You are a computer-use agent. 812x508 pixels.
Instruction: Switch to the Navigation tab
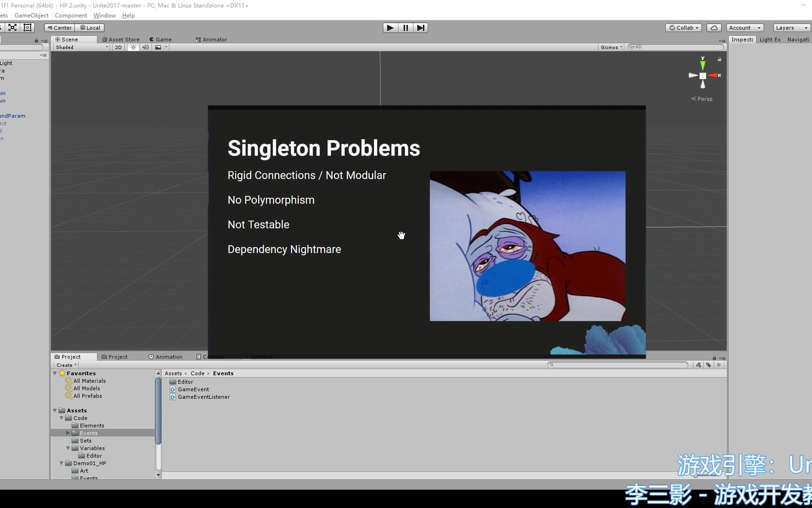(798, 40)
